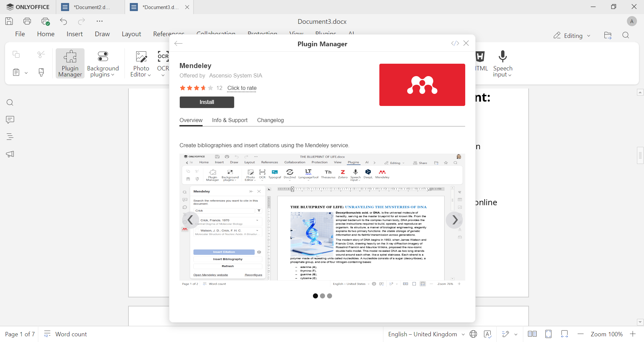Open Speech input plugin

(502, 64)
